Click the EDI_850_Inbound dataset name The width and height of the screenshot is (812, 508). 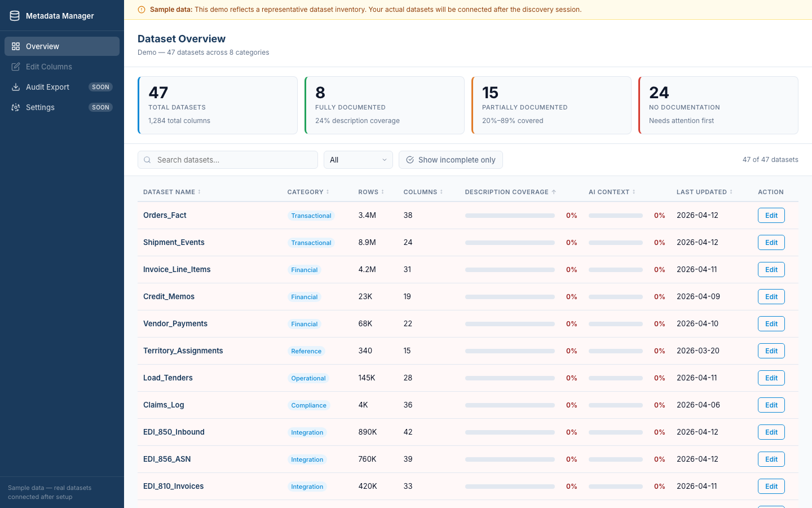pyautogui.click(x=174, y=432)
